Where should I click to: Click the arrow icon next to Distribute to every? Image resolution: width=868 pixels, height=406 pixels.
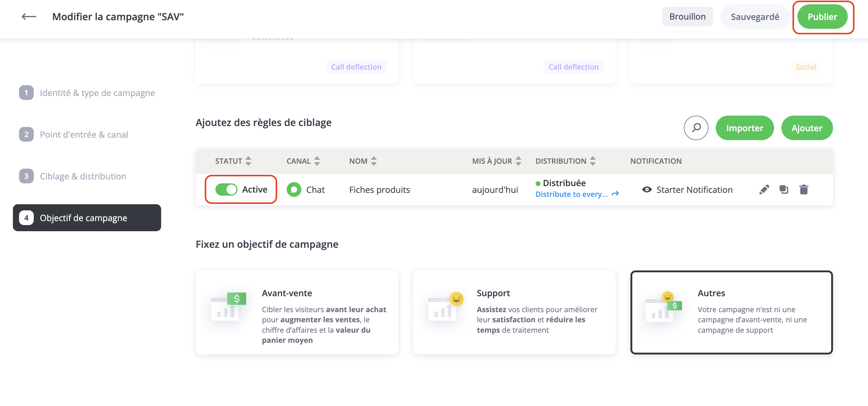click(x=615, y=194)
